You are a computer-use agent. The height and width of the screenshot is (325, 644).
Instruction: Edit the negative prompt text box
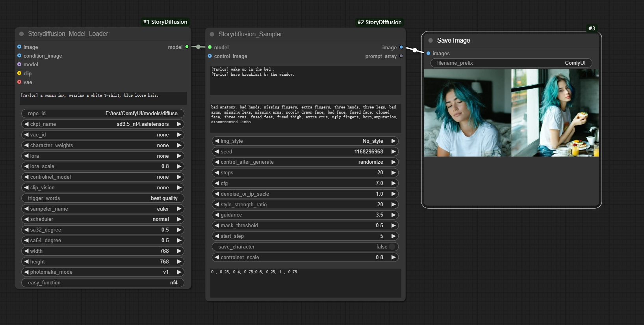coord(306,118)
